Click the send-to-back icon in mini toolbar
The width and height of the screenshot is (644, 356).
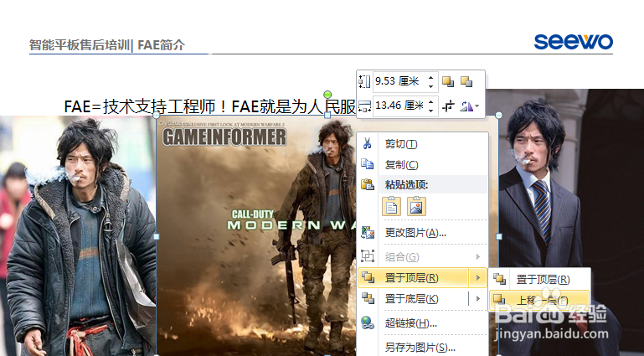466,82
